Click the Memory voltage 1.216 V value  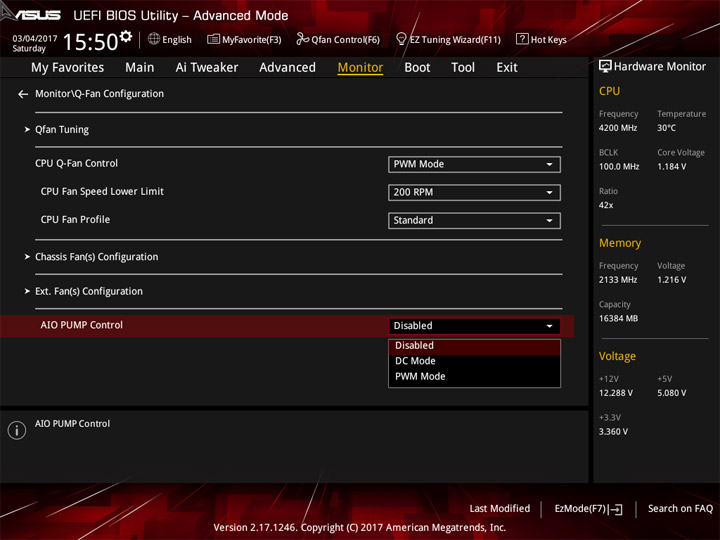click(671, 280)
